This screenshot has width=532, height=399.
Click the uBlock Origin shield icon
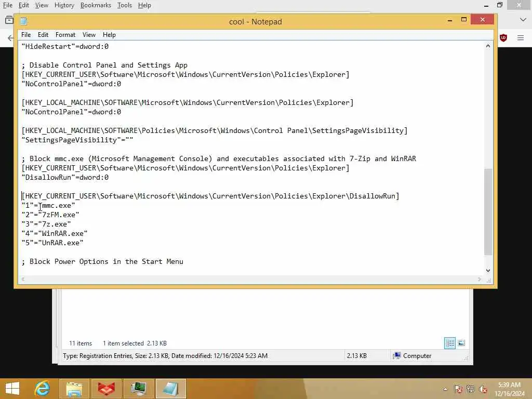(x=503, y=37)
